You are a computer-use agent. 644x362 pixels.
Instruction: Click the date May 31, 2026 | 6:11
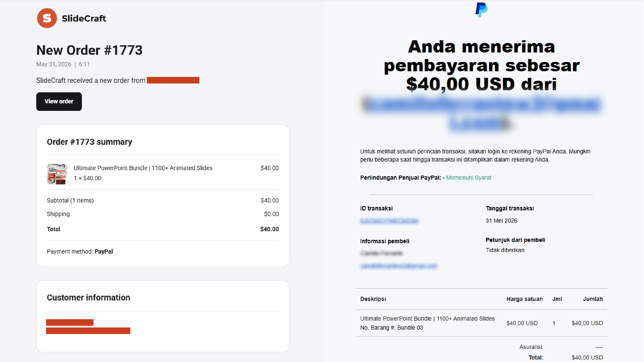(63, 64)
